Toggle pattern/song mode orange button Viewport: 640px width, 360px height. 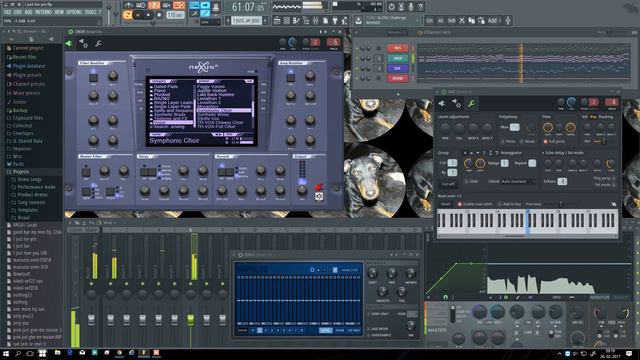(127, 15)
